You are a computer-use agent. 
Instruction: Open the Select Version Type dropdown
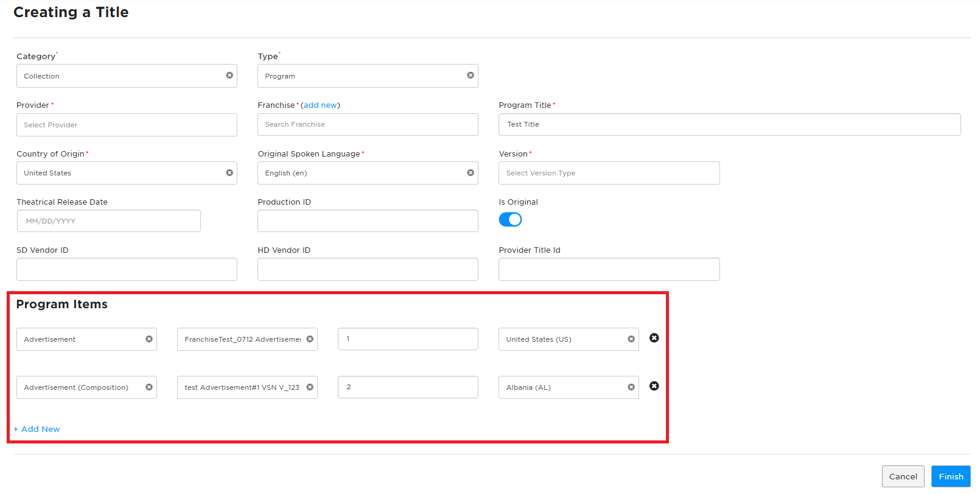[609, 173]
